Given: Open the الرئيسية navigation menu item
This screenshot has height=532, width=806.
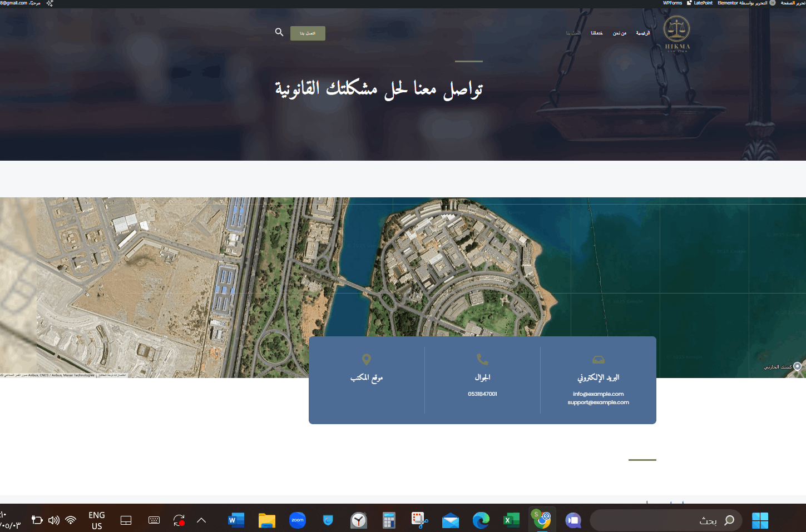Looking at the screenshot, I should tap(642, 33).
